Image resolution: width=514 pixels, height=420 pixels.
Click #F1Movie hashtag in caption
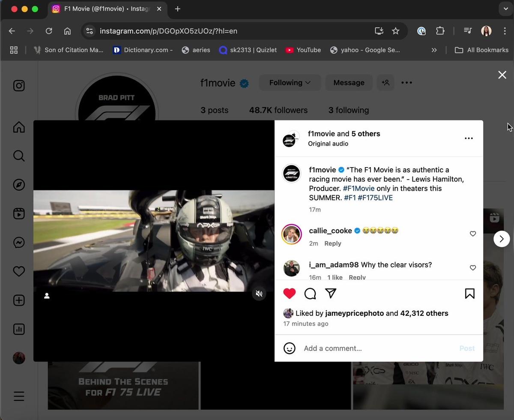pyautogui.click(x=359, y=188)
